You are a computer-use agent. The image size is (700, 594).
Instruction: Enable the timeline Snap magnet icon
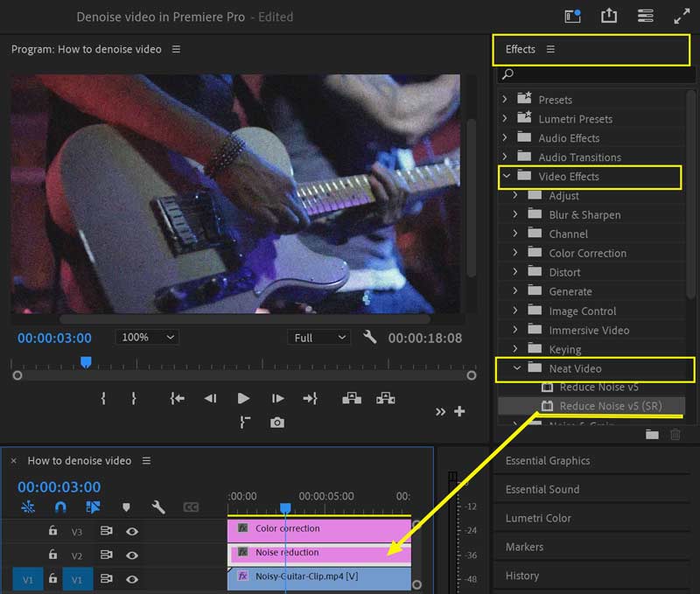(60, 507)
